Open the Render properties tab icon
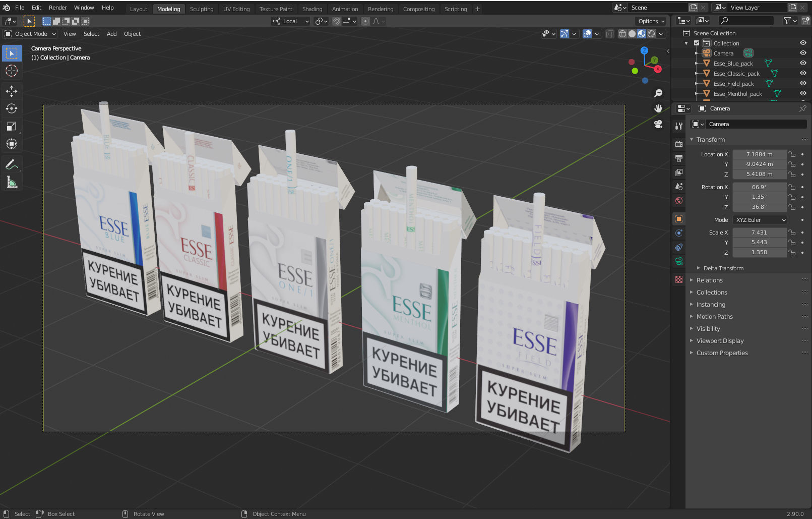The image size is (812, 519). 679,144
